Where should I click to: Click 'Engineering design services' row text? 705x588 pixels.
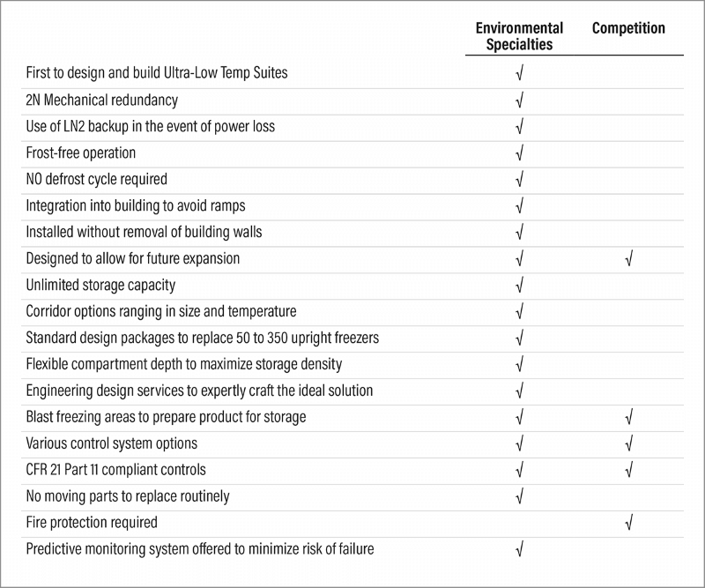[200, 391]
